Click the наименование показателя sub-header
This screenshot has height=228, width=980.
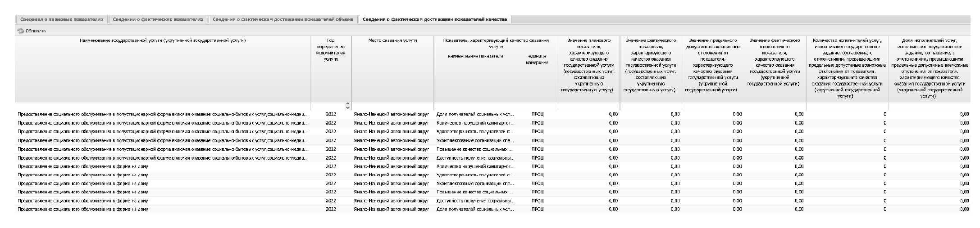tap(475, 56)
